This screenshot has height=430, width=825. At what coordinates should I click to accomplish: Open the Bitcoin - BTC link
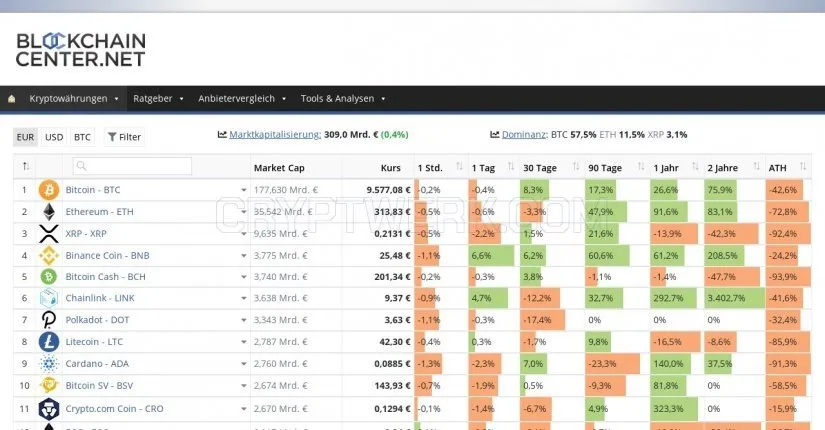(93, 190)
